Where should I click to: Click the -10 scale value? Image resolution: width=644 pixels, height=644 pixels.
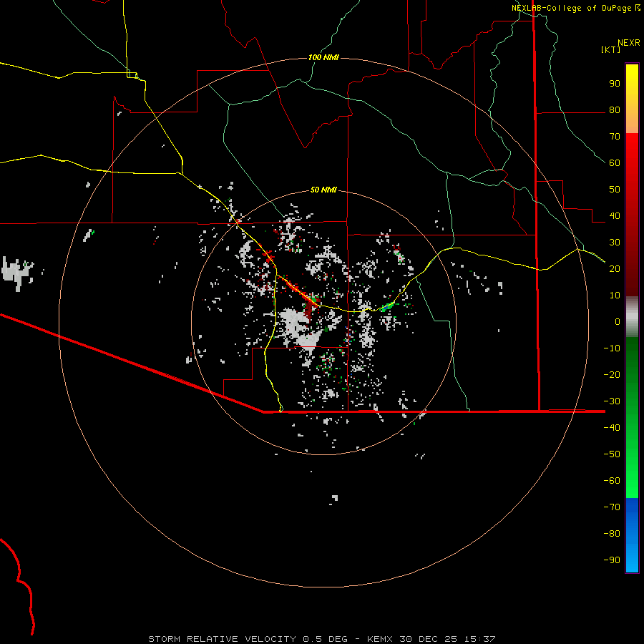[612, 348]
